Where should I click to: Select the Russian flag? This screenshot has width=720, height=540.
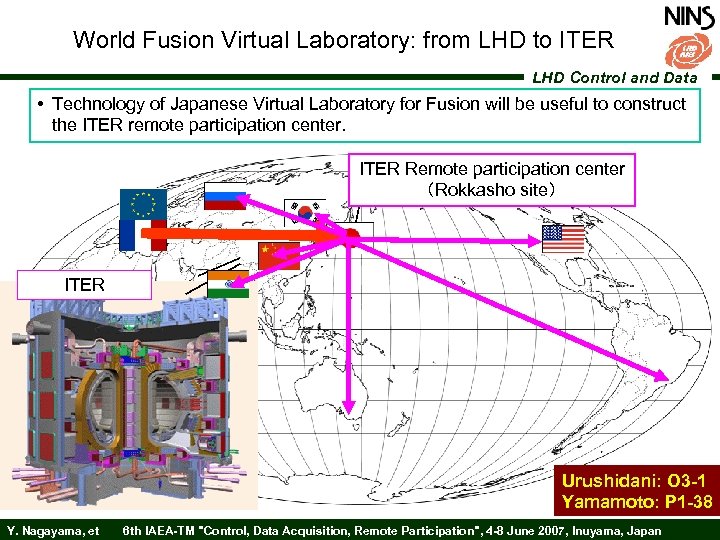point(225,196)
